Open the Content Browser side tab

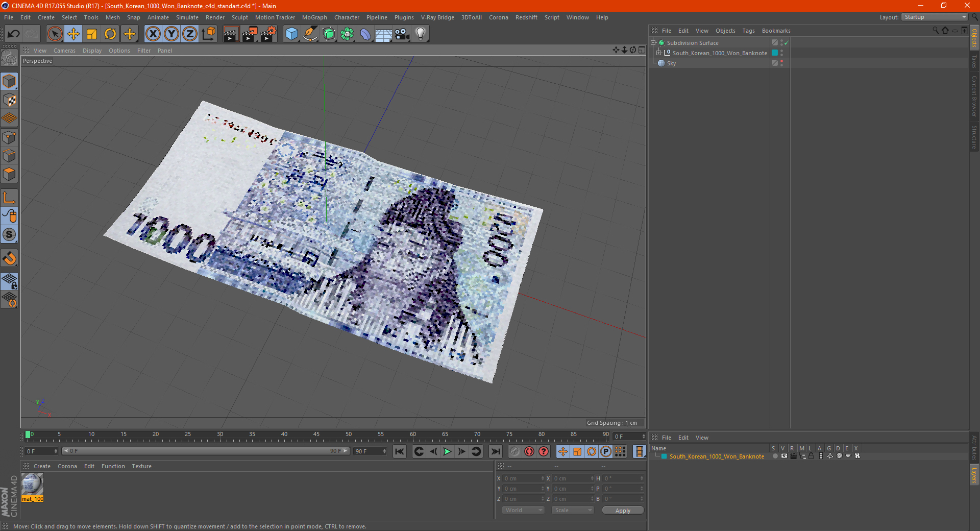point(974,96)
